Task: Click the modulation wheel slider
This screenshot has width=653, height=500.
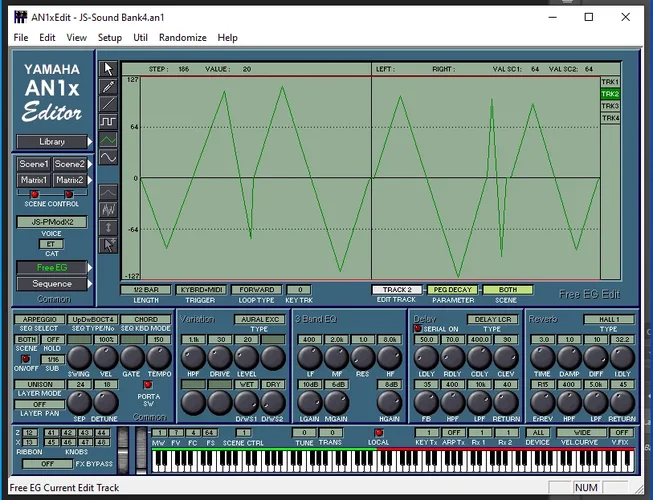Action: 142,450
